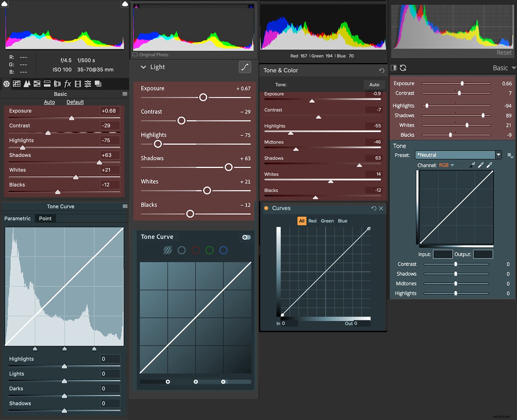Check the Original Photo checkbox

pos(135,55)
